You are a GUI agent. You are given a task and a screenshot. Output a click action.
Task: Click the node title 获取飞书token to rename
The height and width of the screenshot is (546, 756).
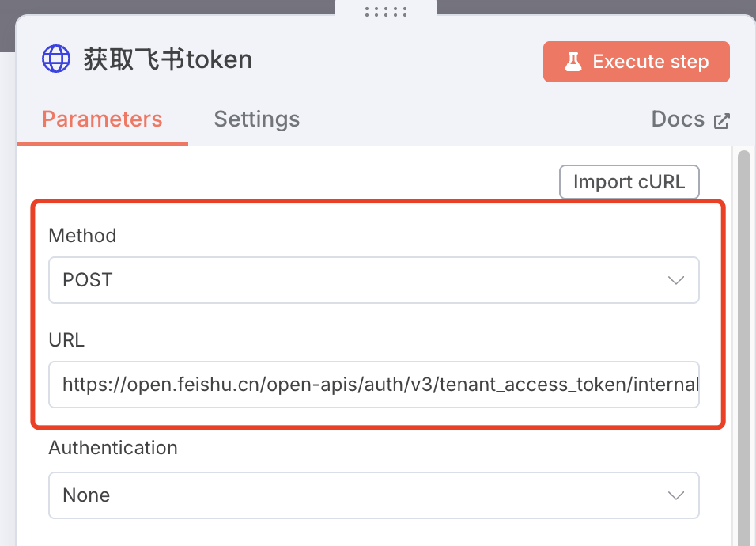tap(168, 60)
